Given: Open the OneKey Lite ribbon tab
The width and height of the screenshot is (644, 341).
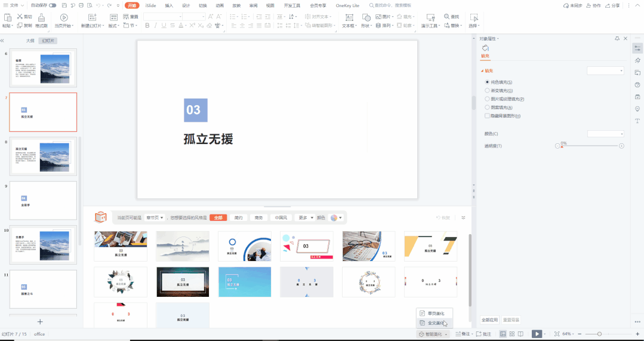Looking at the screenshot, I should point(347,5).
